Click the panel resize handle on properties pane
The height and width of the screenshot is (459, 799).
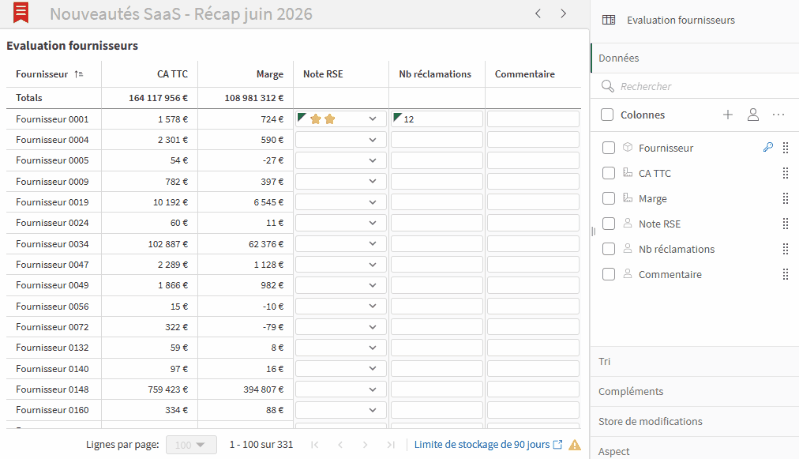coord(593,231)
